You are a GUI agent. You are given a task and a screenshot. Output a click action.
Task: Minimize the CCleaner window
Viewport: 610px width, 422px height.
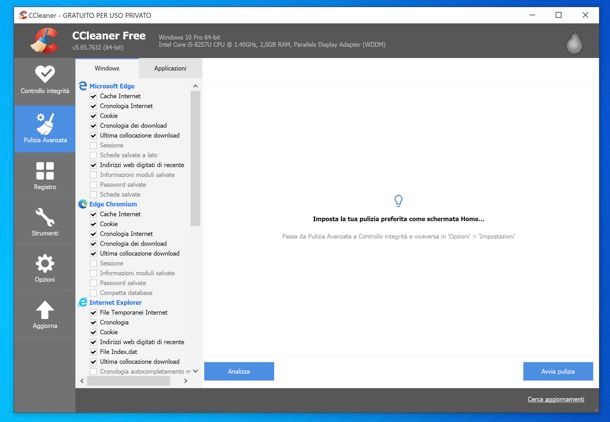[532, 15]
